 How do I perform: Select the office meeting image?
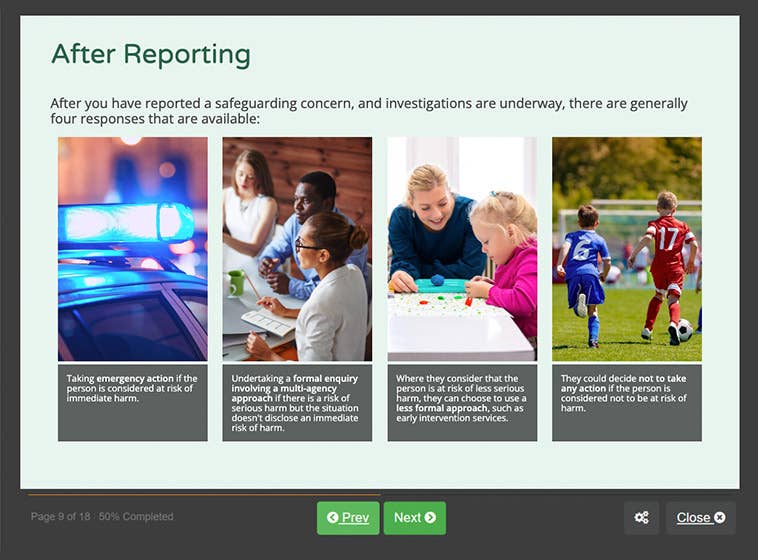point(297,248)
